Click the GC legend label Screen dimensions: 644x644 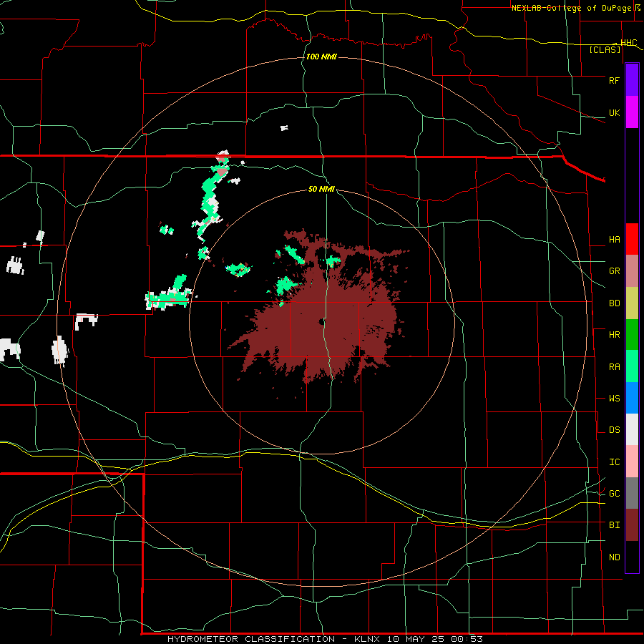click(614, 494)
